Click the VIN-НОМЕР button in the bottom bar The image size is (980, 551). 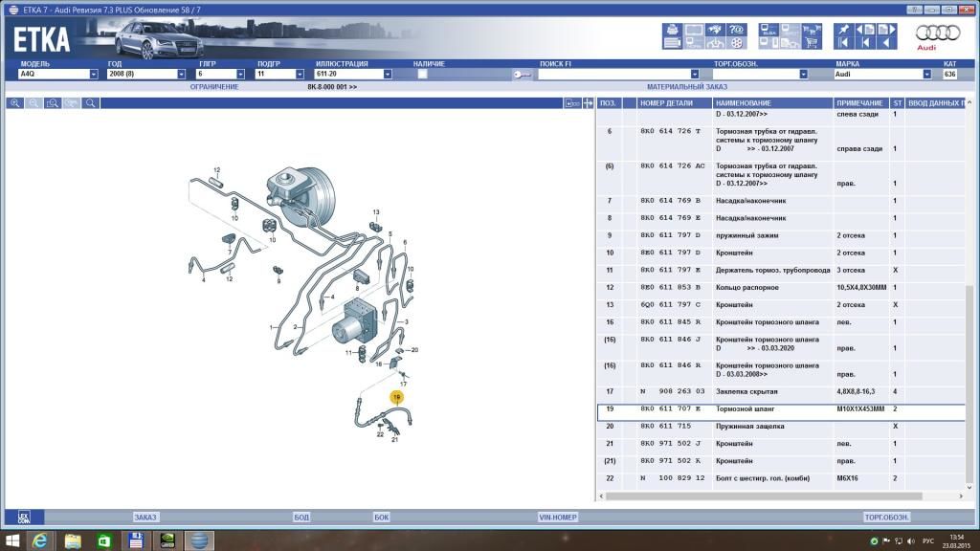pos(558,517)
